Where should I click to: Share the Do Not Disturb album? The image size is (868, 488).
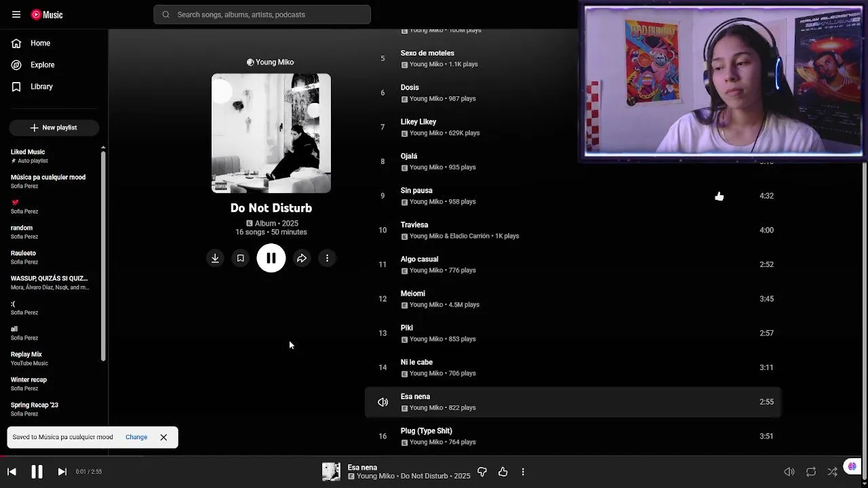pos(302,258)
